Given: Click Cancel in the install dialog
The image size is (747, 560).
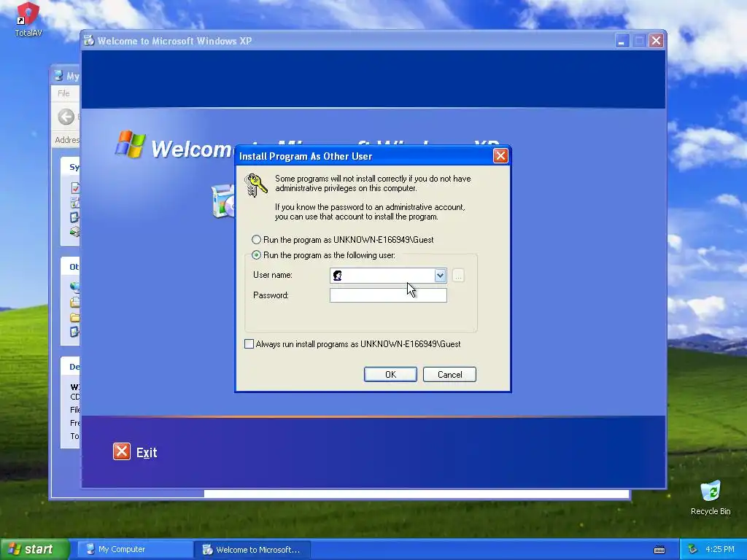Looking at the screenshot, I should click(x=449, y=374).
